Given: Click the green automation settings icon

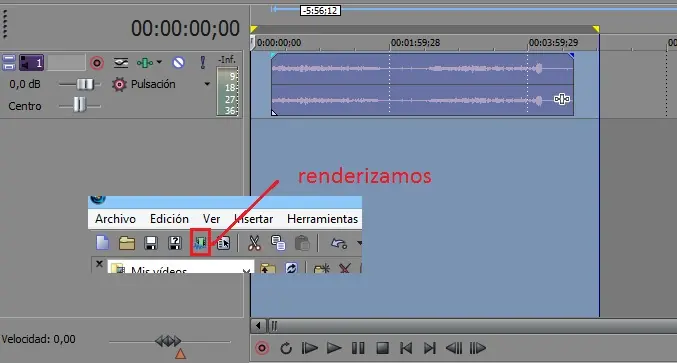Looking at the screenshot, I should (x=145, y=63).
